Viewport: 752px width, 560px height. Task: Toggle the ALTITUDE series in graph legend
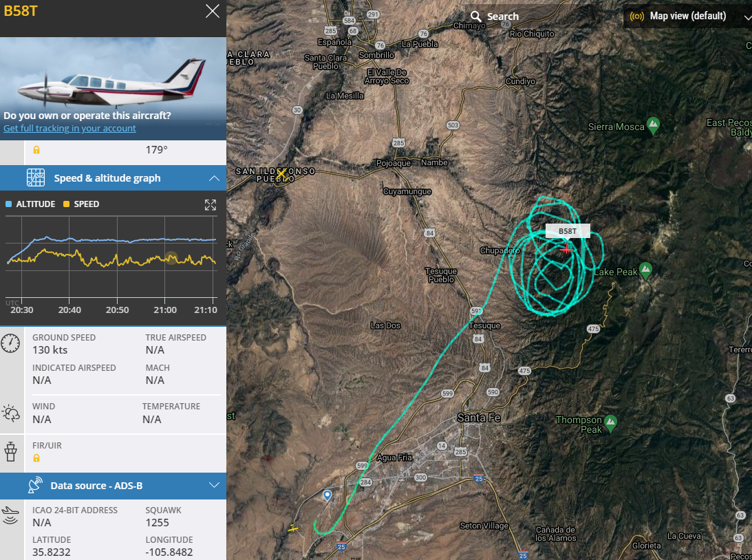click(x=30, y=204)
